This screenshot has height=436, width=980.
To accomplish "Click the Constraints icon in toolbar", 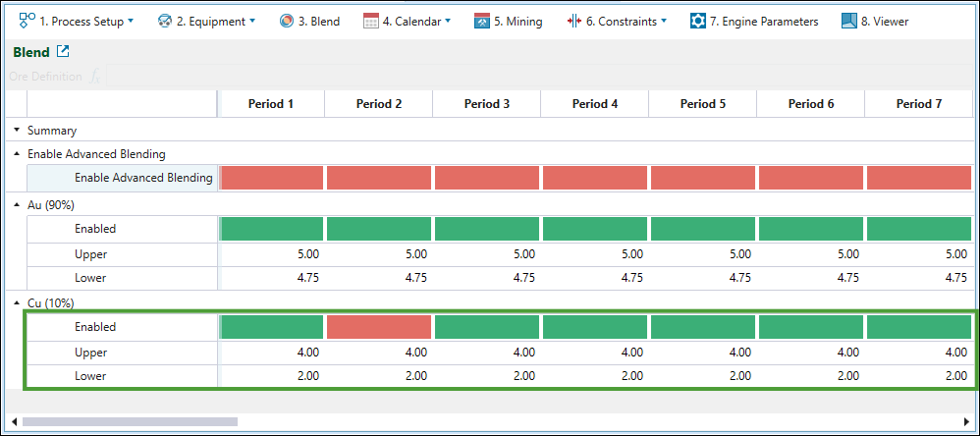I will pos(574,21).
